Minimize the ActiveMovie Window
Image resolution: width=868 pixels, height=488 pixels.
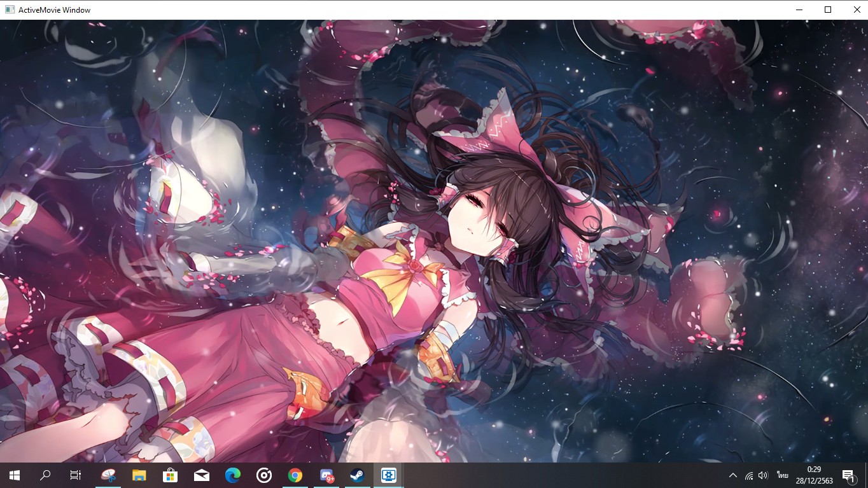pyautogui.click(x=799, y=10)
